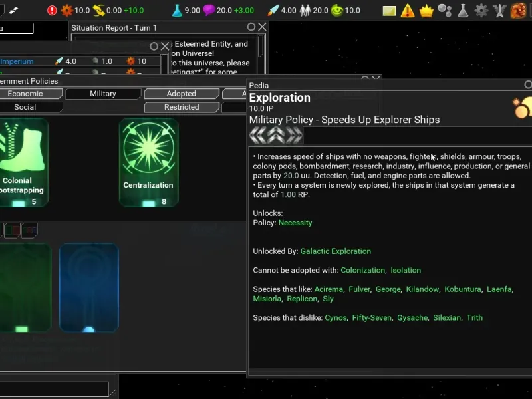532x399 pixels.
Task: Click the empty green policy slot
Action: [x=24, y=287]
